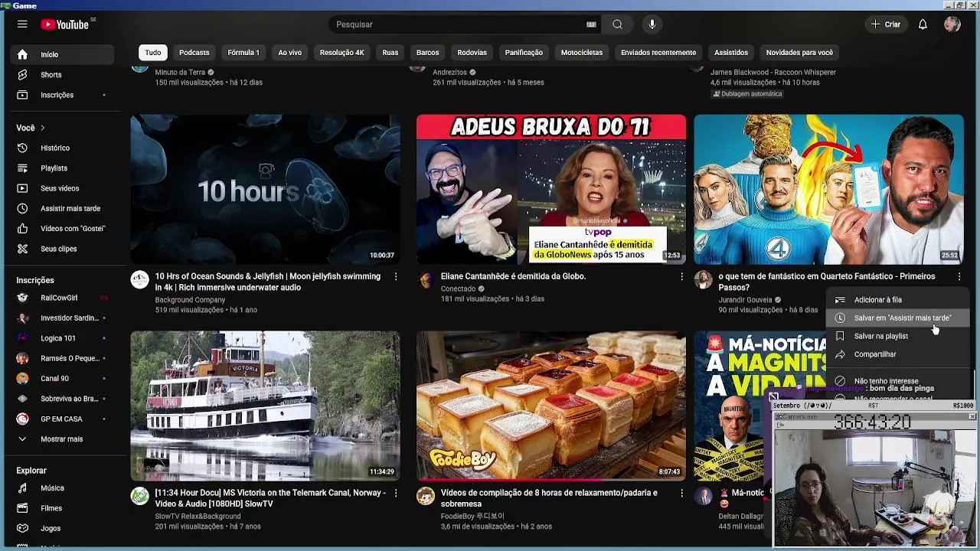Open the Jurandir Gouveia channel link

tap(745, 300)
